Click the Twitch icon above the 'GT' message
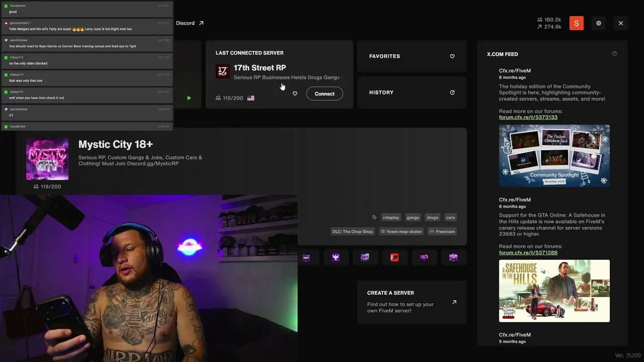644x362 pixels. click(x=6, y=109)
